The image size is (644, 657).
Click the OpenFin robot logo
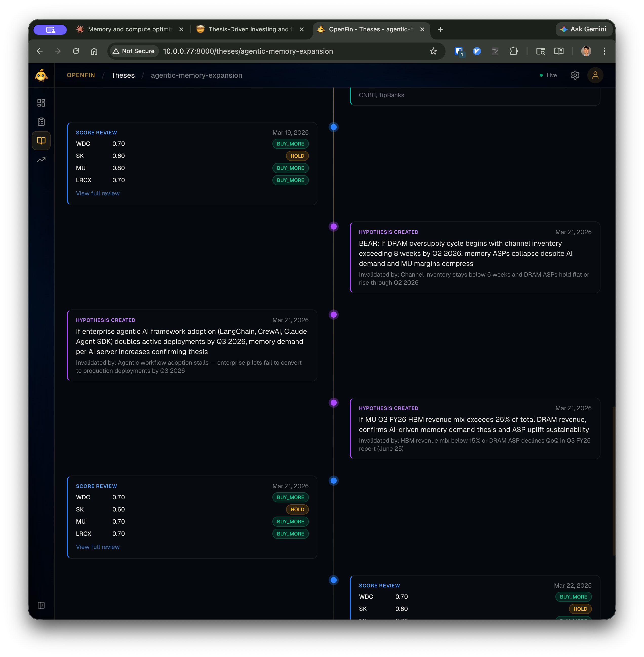41,75
